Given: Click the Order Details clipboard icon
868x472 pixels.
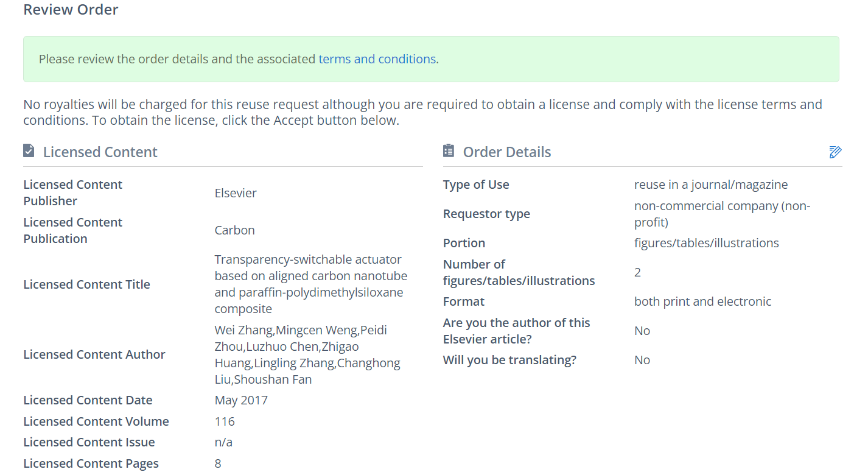Looking at the screenshot, I should click(x=449, y=150).
